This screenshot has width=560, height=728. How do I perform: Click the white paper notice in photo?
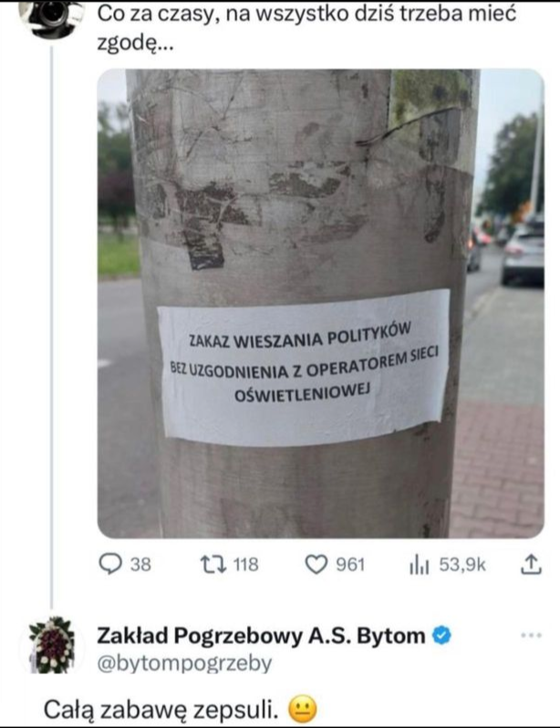click(x=305, y=368)
